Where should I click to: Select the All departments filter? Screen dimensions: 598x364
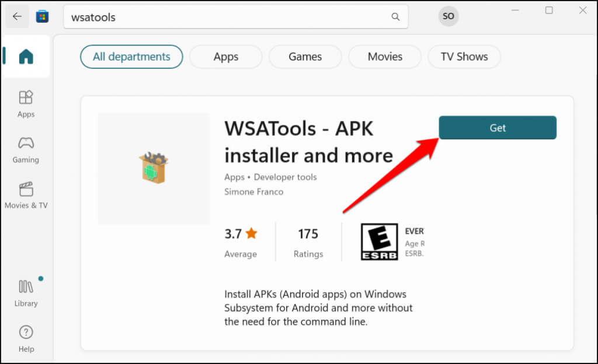tap(131, 57)
